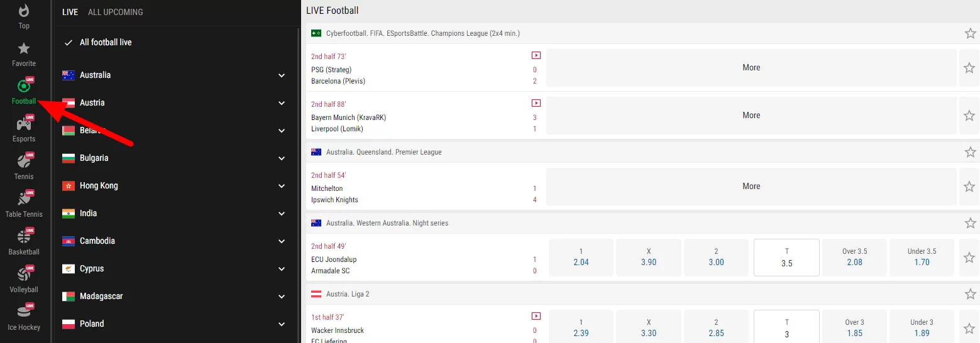Click More for Bayern Munich vs Liverpool
The image size is (980, 343).
[x=751, y=116]
